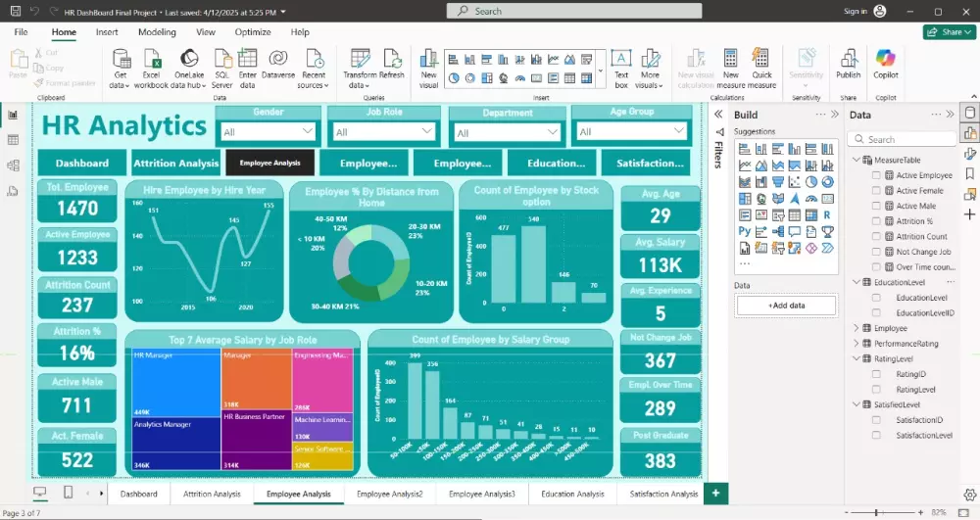
Task: Select the trophy metrics visual in Build pane
Action: 827,231
